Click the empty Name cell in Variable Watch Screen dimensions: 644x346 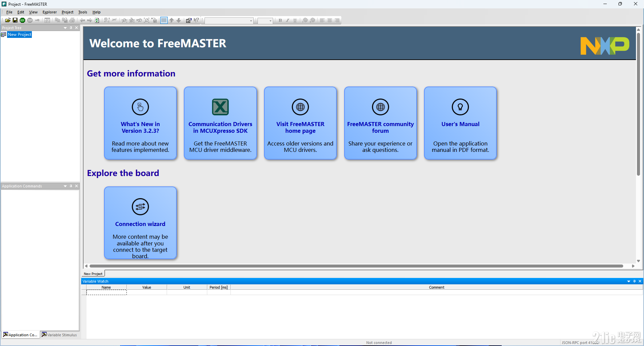tap(106, 292)
